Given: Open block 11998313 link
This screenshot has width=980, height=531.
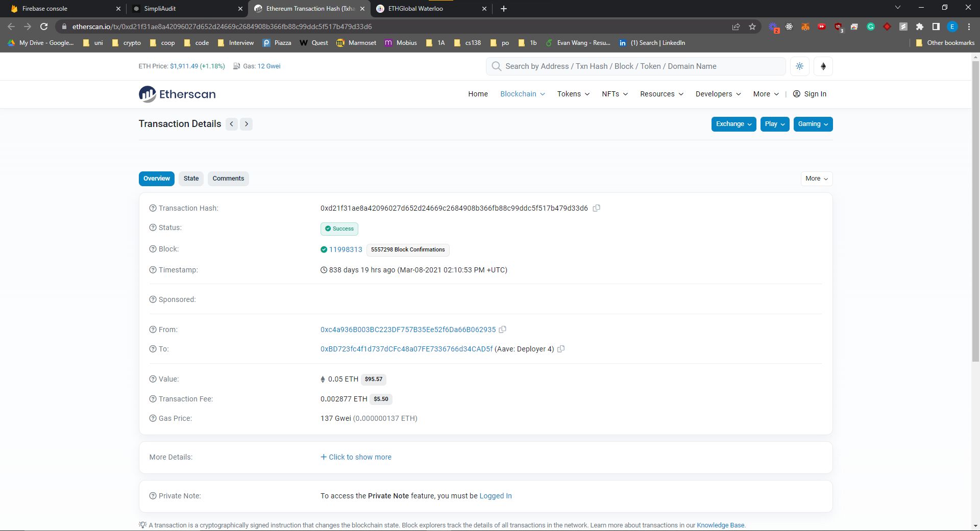Looking at the screenshot, I should 346,249.
